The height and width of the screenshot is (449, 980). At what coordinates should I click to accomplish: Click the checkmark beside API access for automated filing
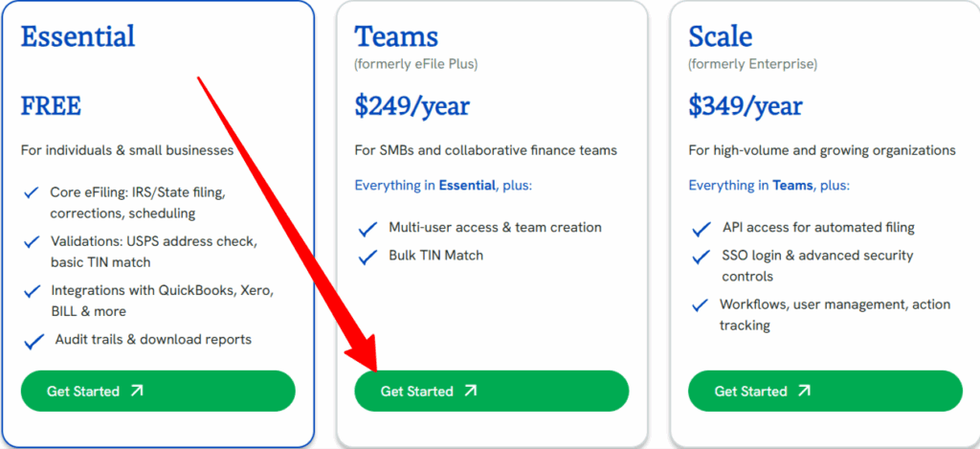tap(702, 229)
